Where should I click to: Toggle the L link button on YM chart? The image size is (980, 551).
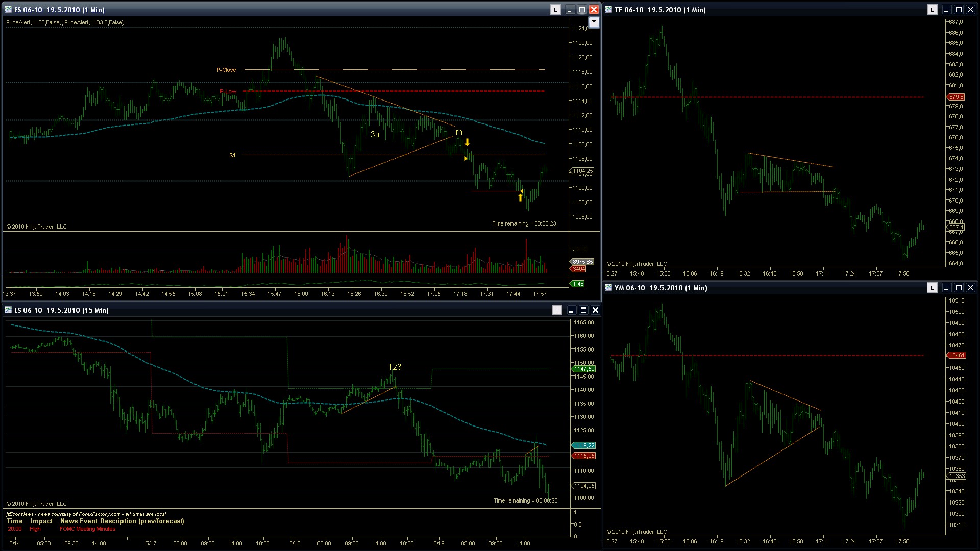[932, 288]
